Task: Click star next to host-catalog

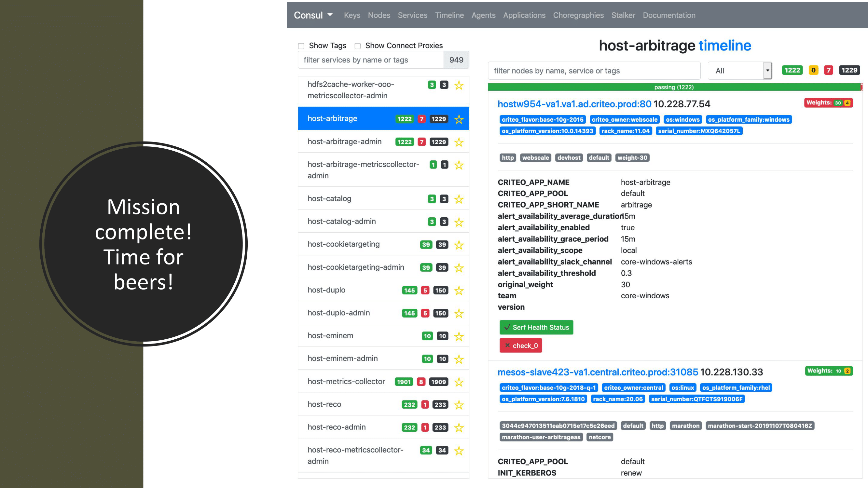Action: (459, 199)
